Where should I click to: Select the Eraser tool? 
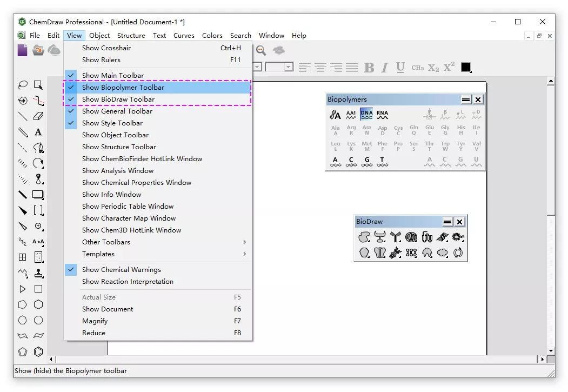pyautogui.click(x=38, y=116)
